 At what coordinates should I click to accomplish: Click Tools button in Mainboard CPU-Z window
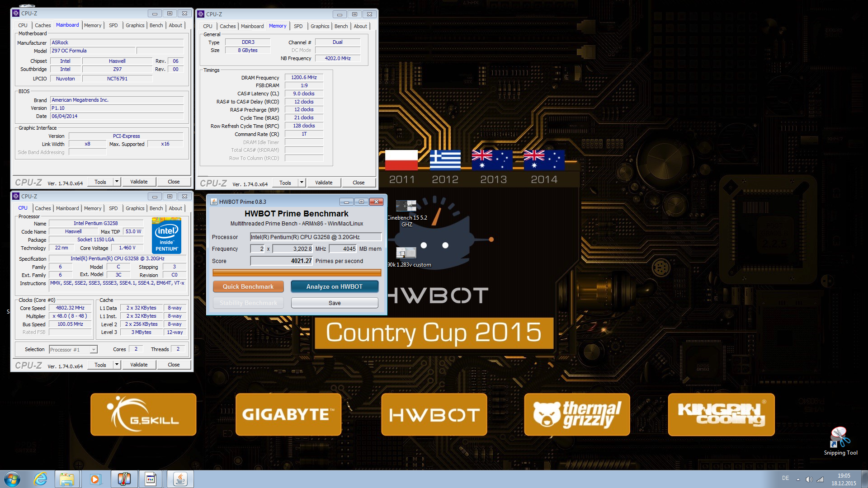[x=100, y=182]
